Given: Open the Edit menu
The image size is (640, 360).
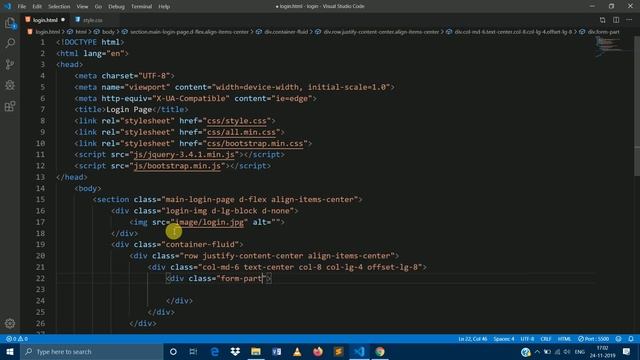Looking at the screenshot, I should (x=37, y=7).
